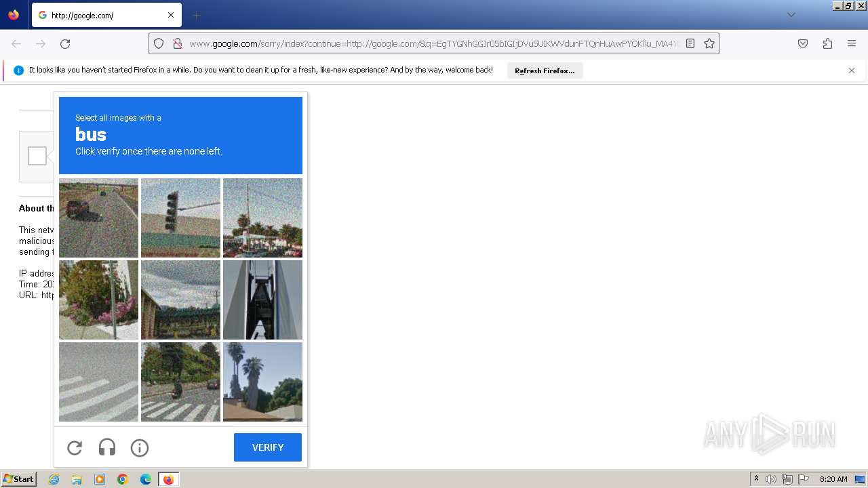Open the Windows Start menu
The image size is (868, 488).
pos(19,479)
